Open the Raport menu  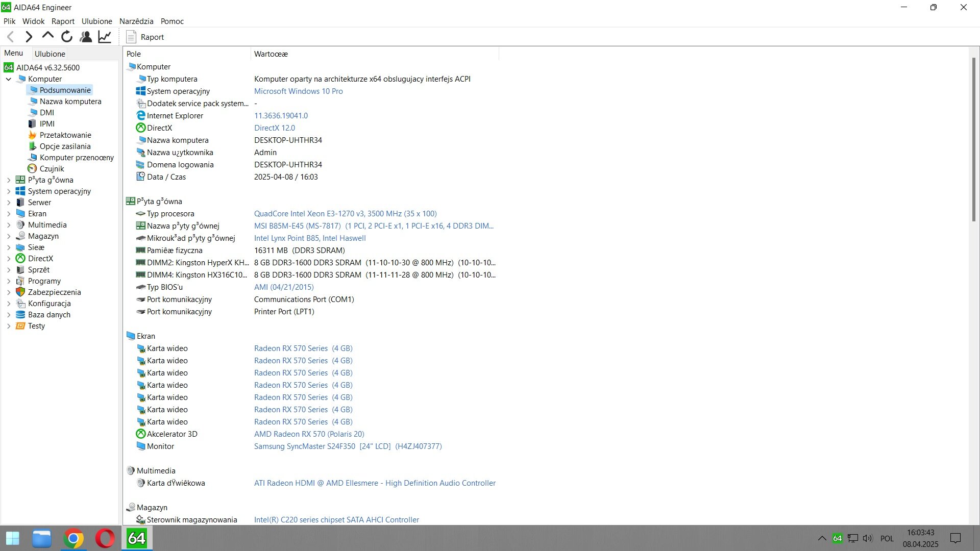63,21
